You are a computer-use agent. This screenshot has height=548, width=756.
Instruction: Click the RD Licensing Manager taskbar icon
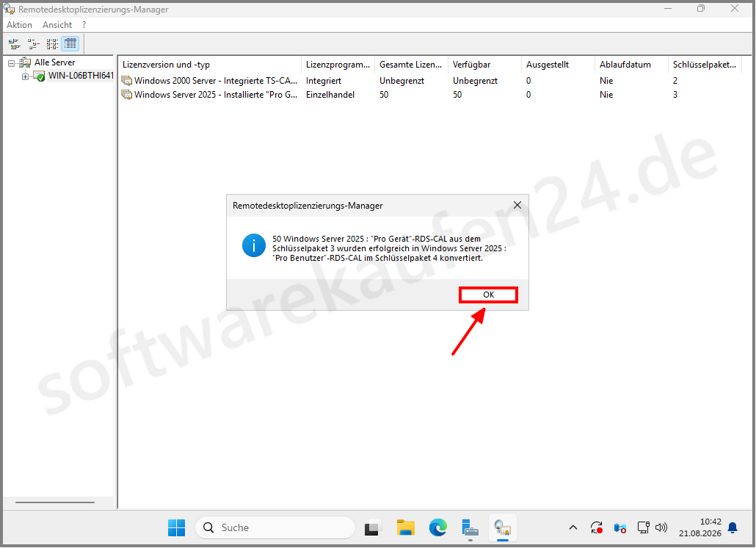click(502, 527)
